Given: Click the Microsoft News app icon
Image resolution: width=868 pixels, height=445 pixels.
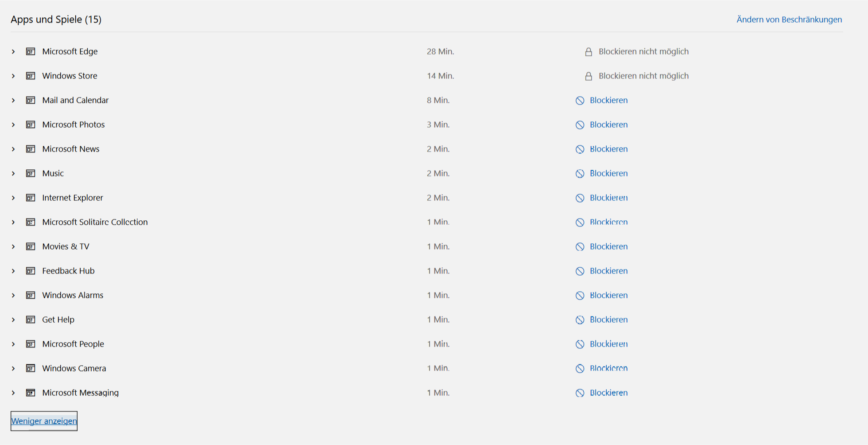Looking at the screenshot, I should click(x=31, y=149).
